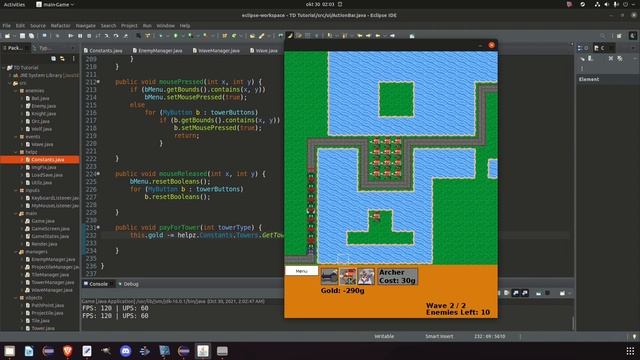The image size is (640, 360).
Task: Switch to the WaveManager.java editor tab
Action: click(x=216, y=51)
